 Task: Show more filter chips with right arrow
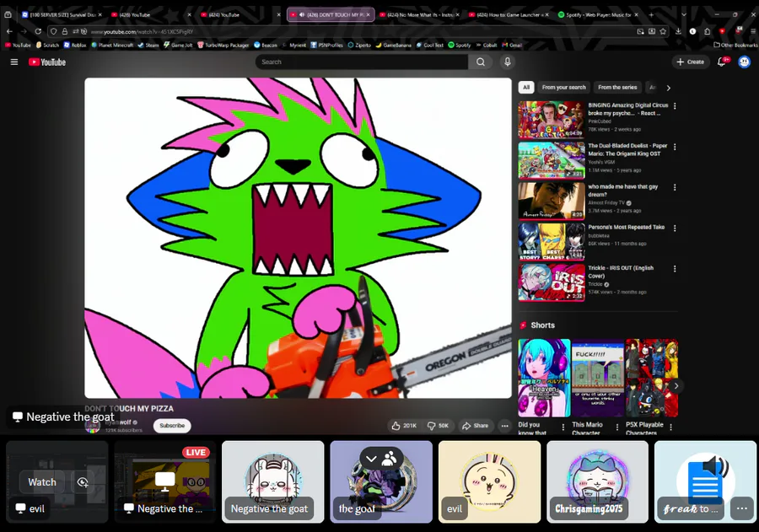[x=669, y=88]
